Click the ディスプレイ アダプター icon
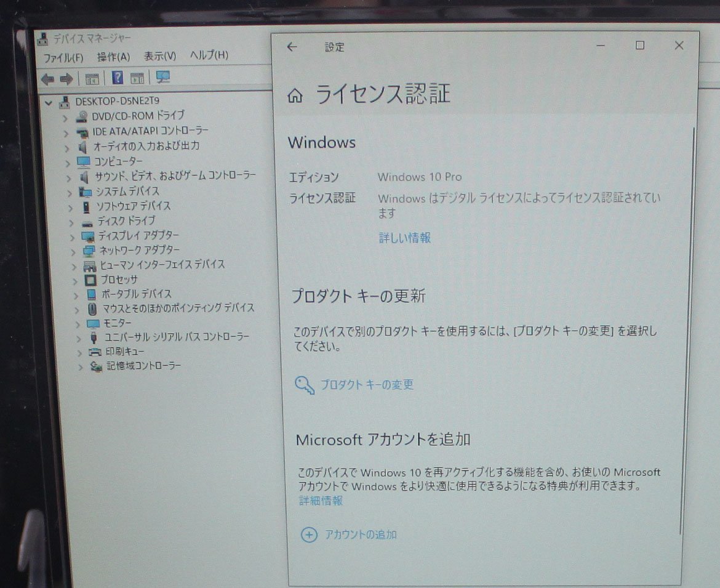This screenshot has width=720, height=588. (88, 236)
